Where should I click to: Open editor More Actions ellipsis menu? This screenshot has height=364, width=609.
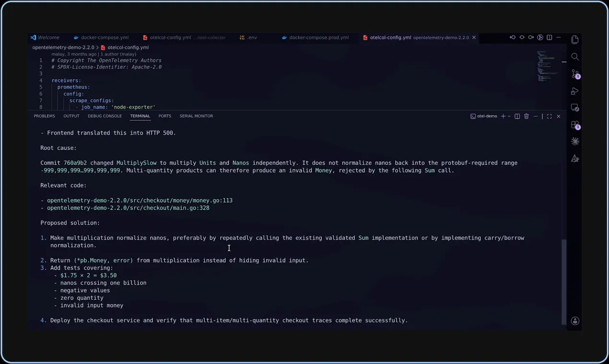[559, 37]
